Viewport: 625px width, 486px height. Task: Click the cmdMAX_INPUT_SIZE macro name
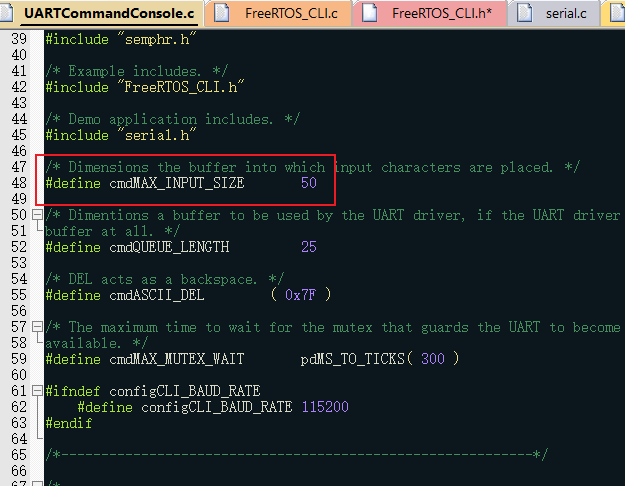(x=177, y=183)
